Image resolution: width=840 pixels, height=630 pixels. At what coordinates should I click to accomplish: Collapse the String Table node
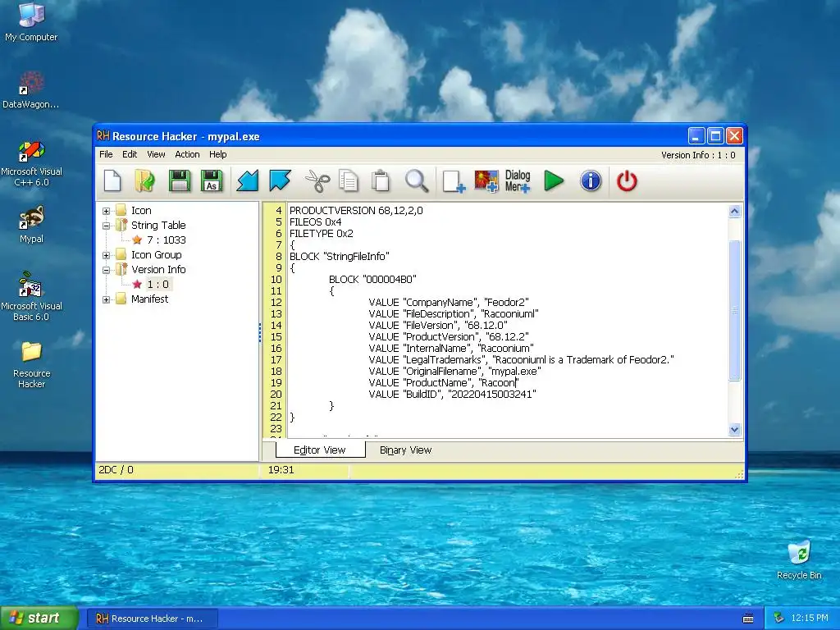(106, 226)
